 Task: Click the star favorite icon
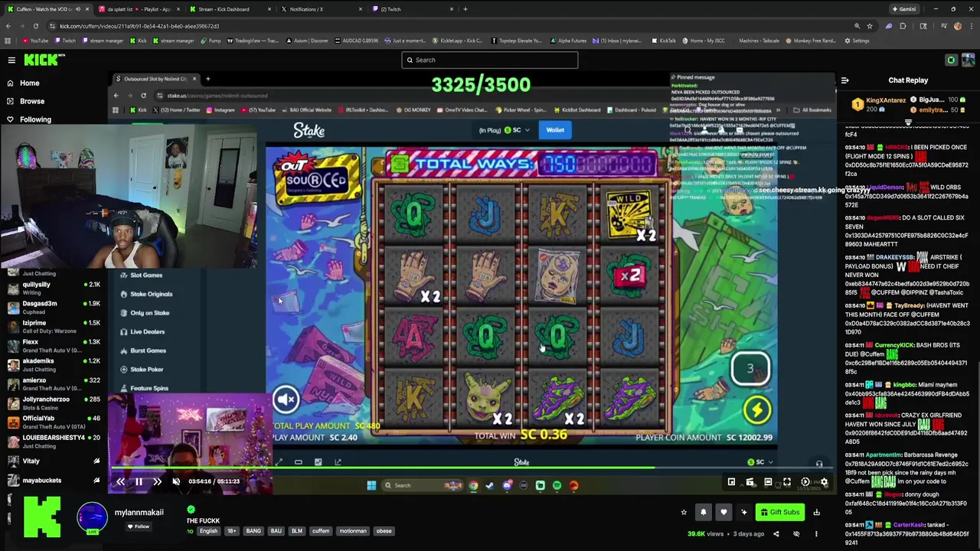point(684,512)
